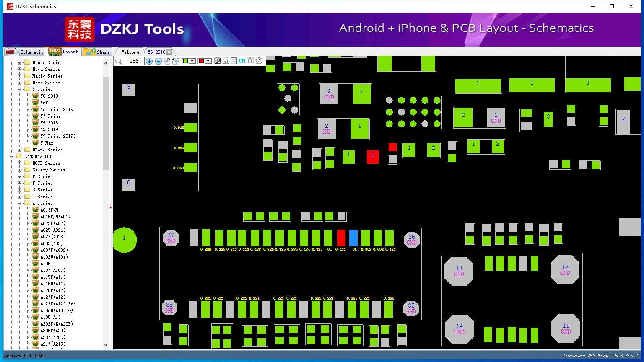Expand the NZone Series folder
The width and height of the screenshot is (644, 362).
(19, 150)
